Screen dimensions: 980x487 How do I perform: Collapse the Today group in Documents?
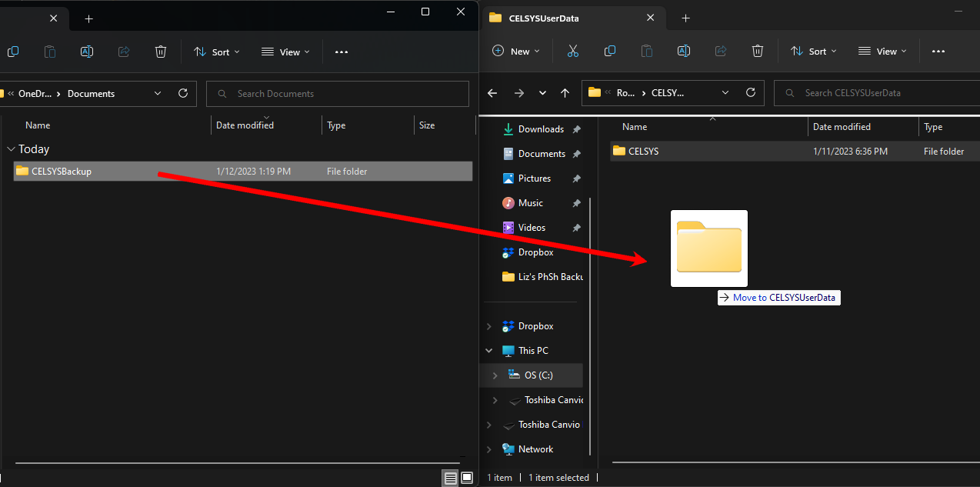(x=10, y=149)
